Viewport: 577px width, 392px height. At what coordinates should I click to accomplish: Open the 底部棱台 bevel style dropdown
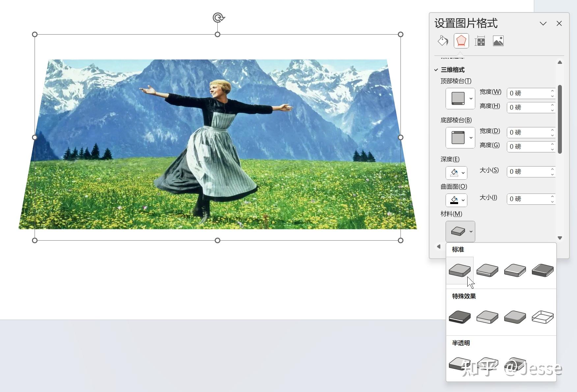[460, 138]
